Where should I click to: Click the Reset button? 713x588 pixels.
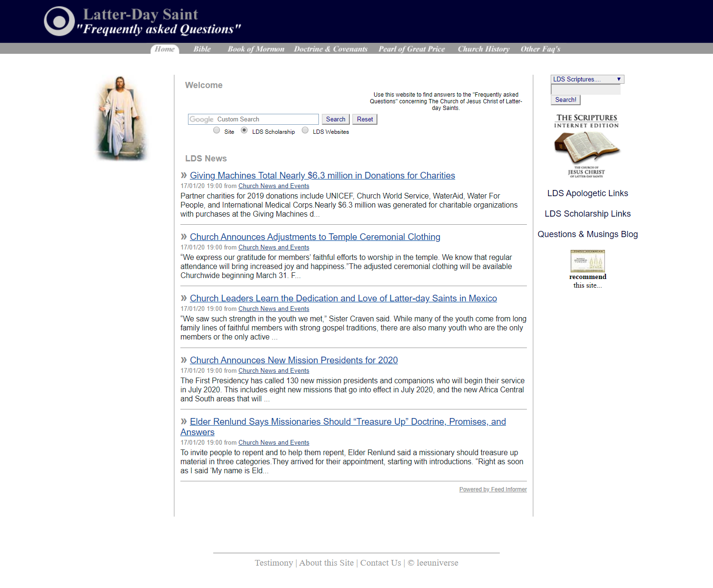coord(365,120)
